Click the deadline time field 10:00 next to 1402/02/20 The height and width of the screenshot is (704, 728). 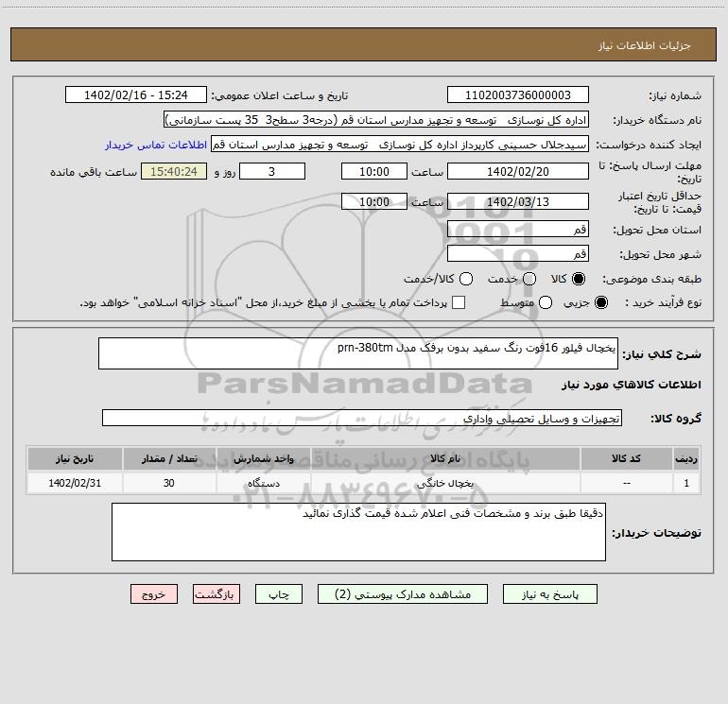[x=374, y=171]
